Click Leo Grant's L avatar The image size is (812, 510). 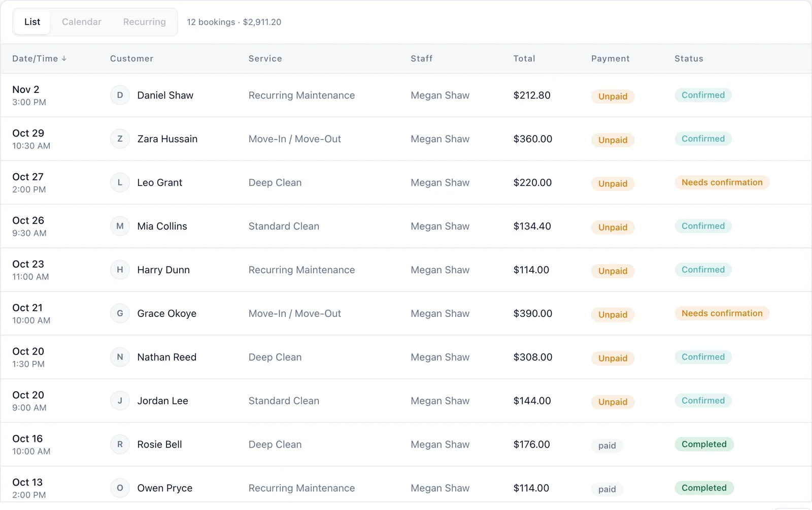120,182
